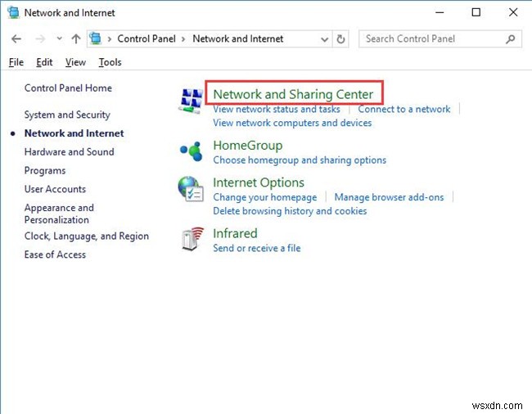Minimize the Network and Internet window

click(x=440, y=12)
